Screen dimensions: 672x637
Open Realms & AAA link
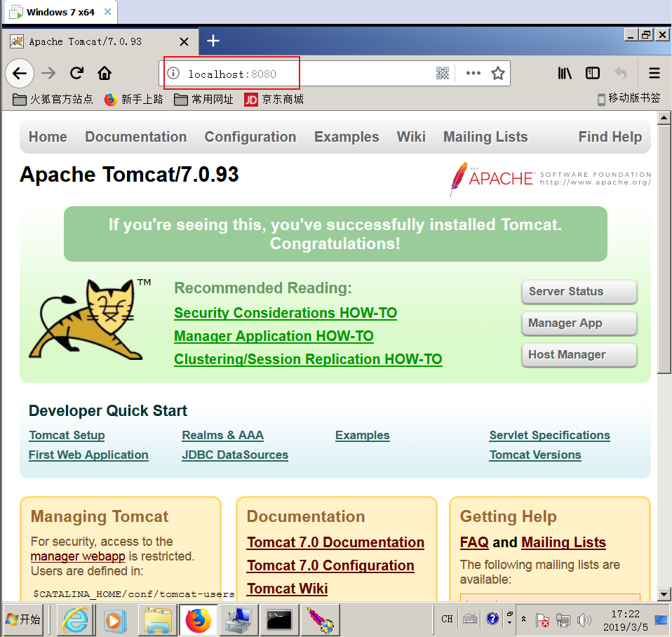coord(223,435)
